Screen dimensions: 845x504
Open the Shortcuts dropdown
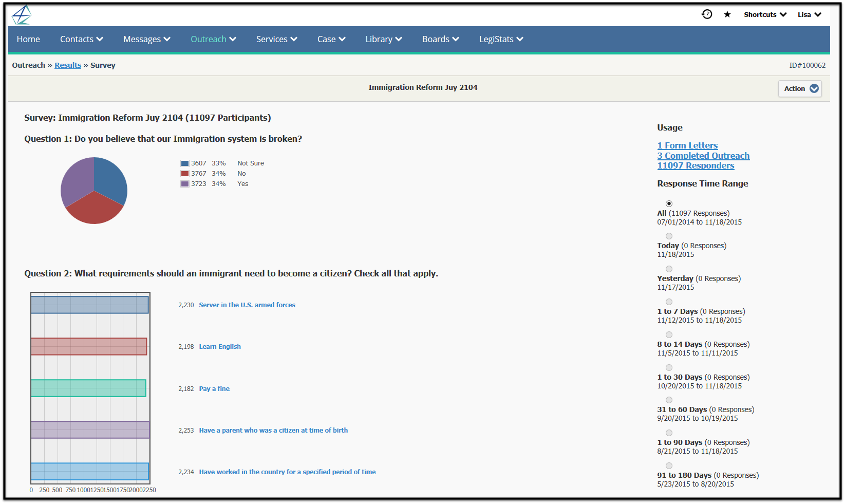(x=765, y=14)
